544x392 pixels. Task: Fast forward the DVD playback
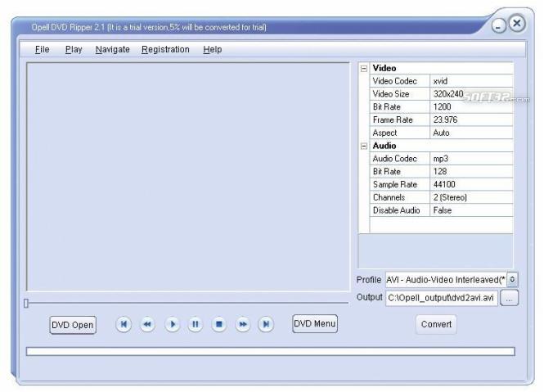click(243, 324)
